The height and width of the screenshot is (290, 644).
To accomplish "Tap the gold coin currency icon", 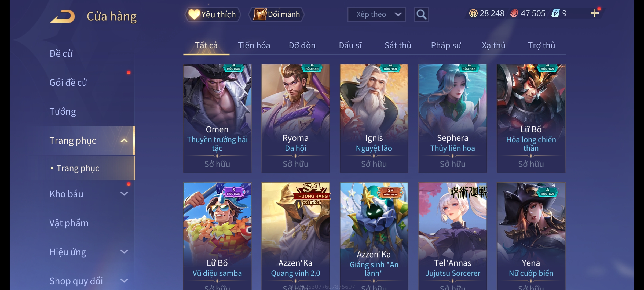I will (473, 13).
